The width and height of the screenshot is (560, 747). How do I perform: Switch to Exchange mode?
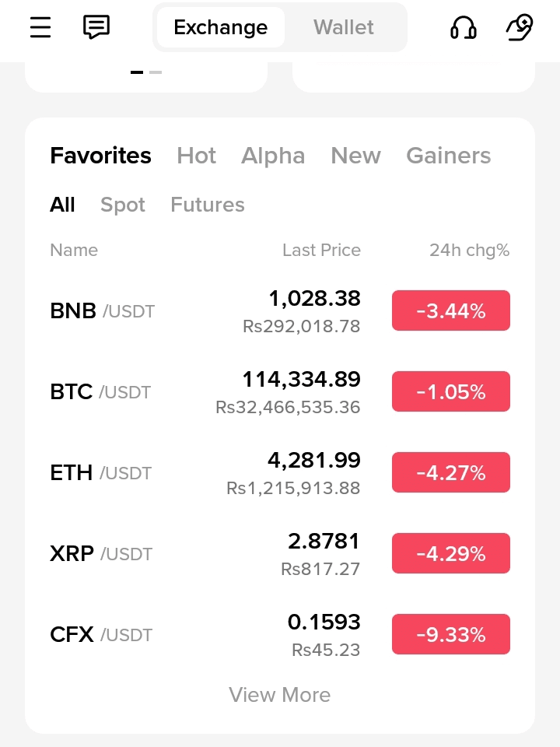[220, 27]
